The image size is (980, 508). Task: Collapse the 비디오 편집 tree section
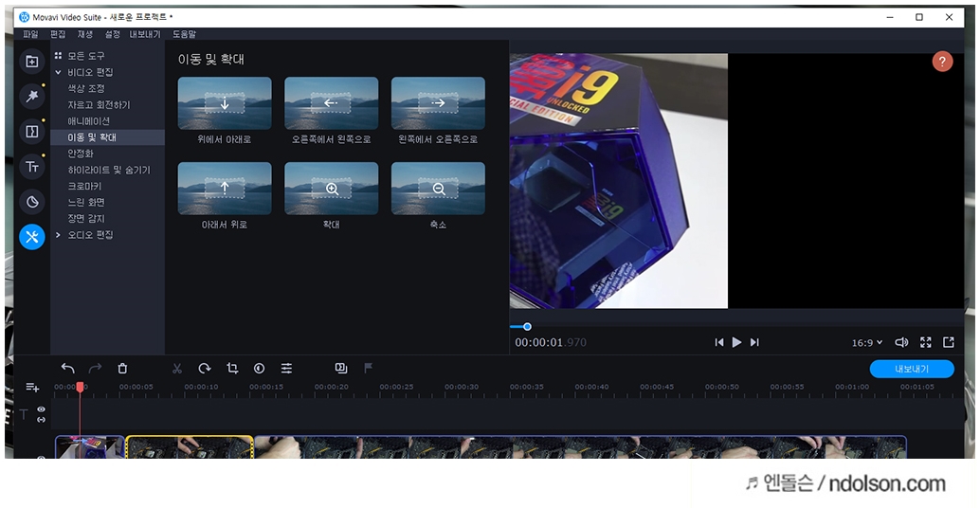pos(58,72)
